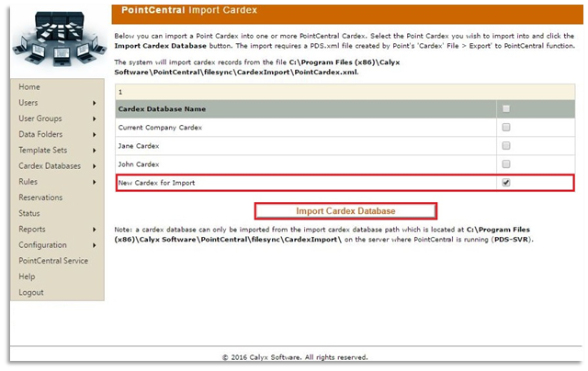Open the Cardex Databases menu item
The image size is (588, 371).
coord(50,165)
